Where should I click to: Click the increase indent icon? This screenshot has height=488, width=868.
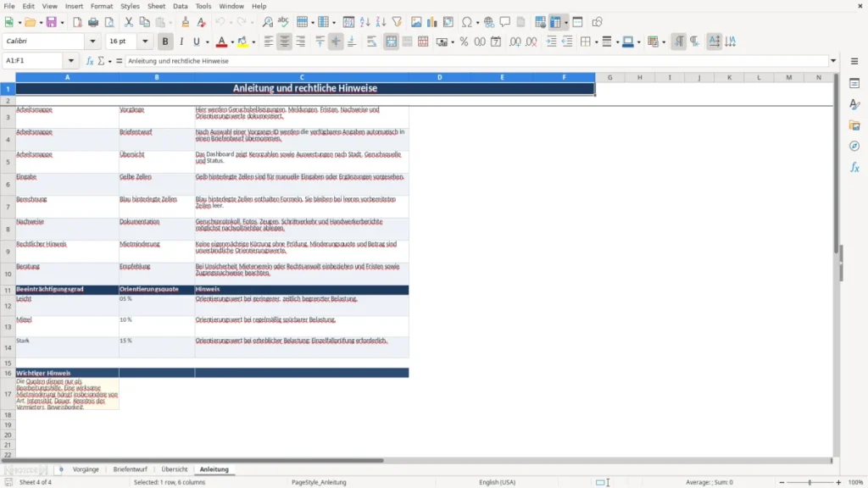[x=551, y=42]
